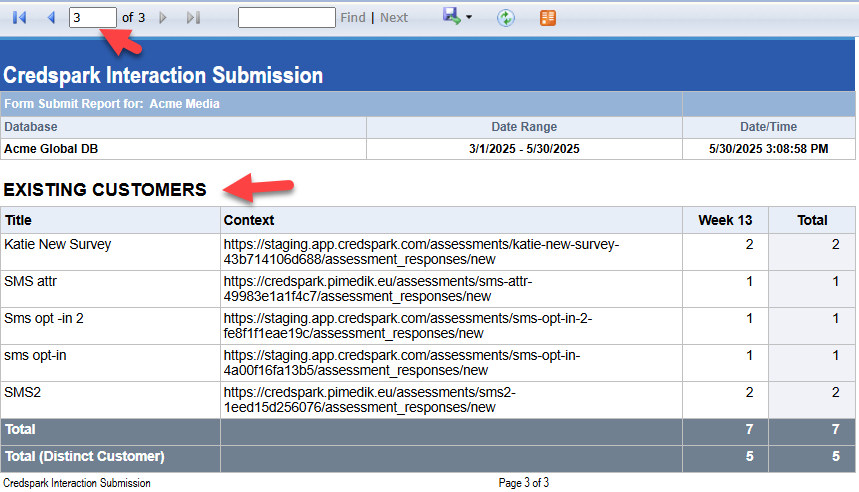The image size is (859, 492).
Task: Click the next page arrow
Action: point(164,18)
